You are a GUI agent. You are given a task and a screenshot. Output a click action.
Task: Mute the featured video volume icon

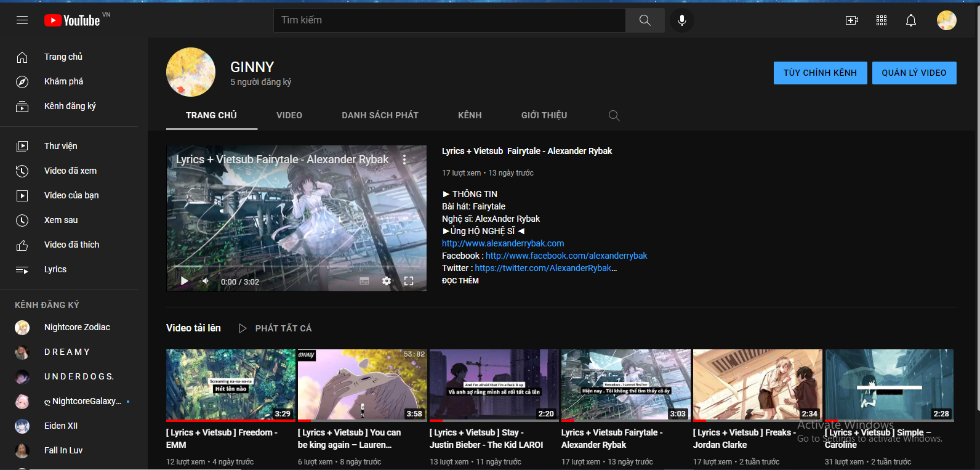206,281
